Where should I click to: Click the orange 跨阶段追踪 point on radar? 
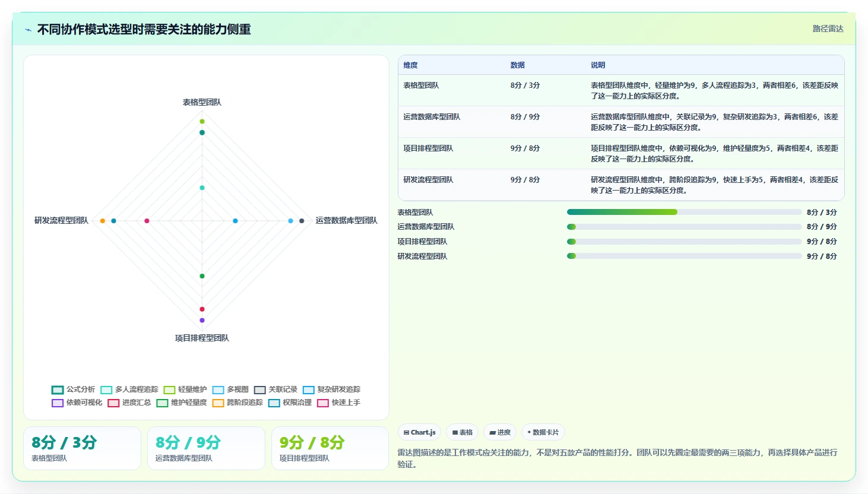click(x=103, y=221)
